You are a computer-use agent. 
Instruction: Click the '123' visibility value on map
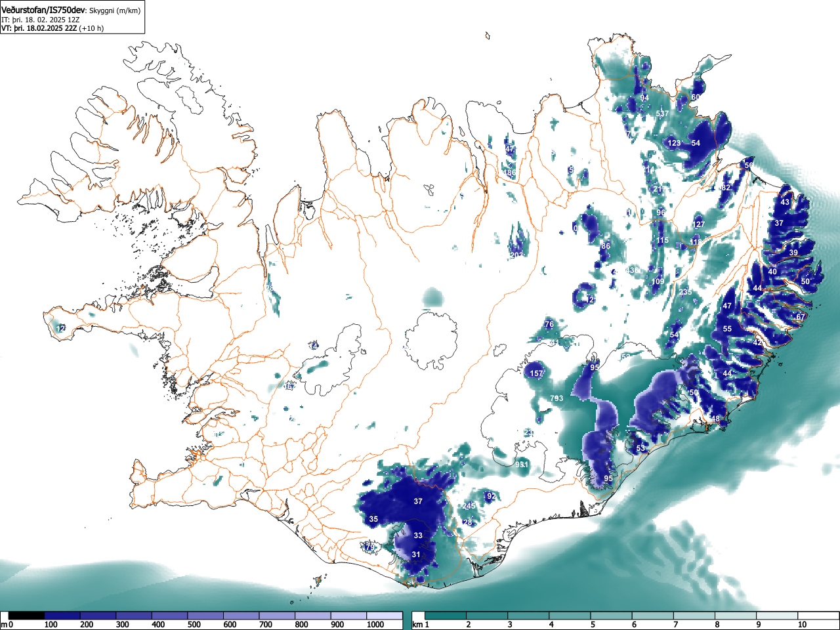point(674,143)
